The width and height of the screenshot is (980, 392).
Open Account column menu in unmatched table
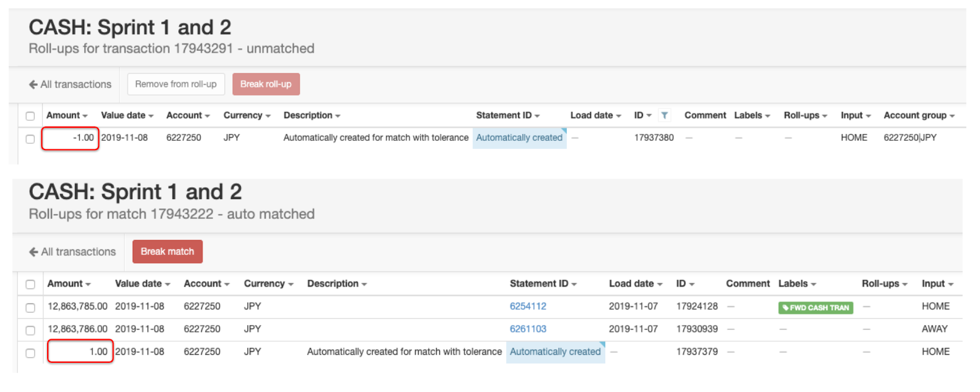(188, 115)
